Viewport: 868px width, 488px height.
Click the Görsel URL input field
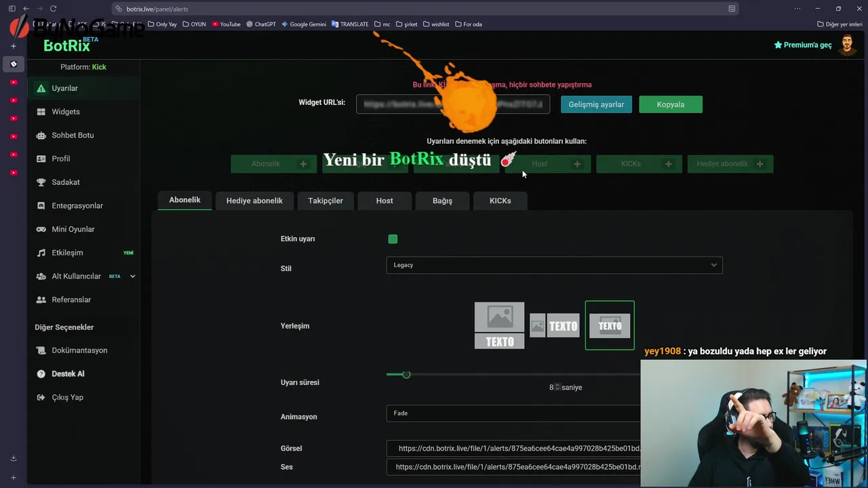tap(513, 448)
